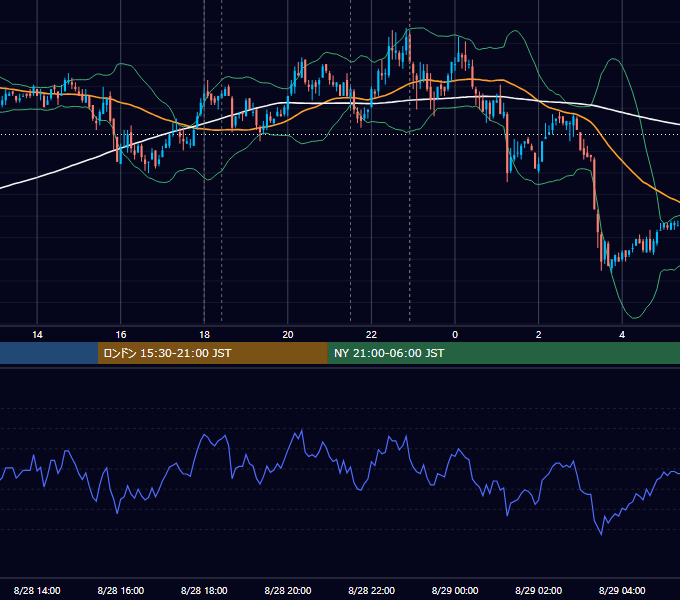Click the hour label 4 on the upper axis
This screenshot has height=600, width=680.
pos(622,335)
